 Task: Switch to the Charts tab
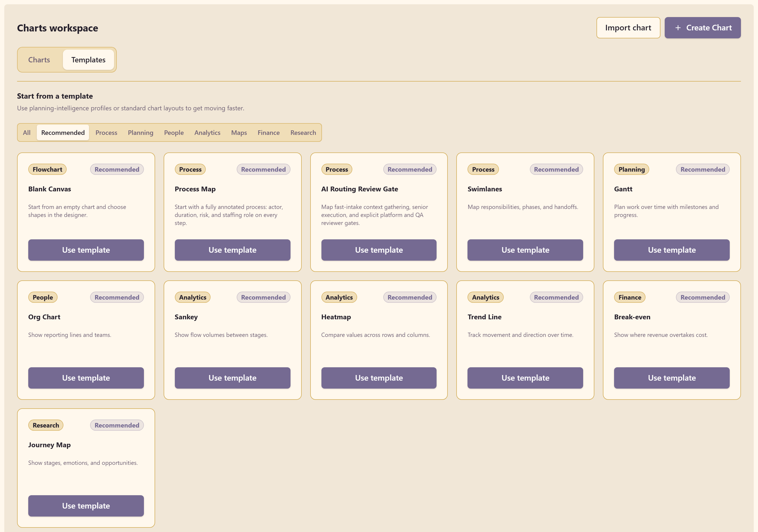[39, 60]
